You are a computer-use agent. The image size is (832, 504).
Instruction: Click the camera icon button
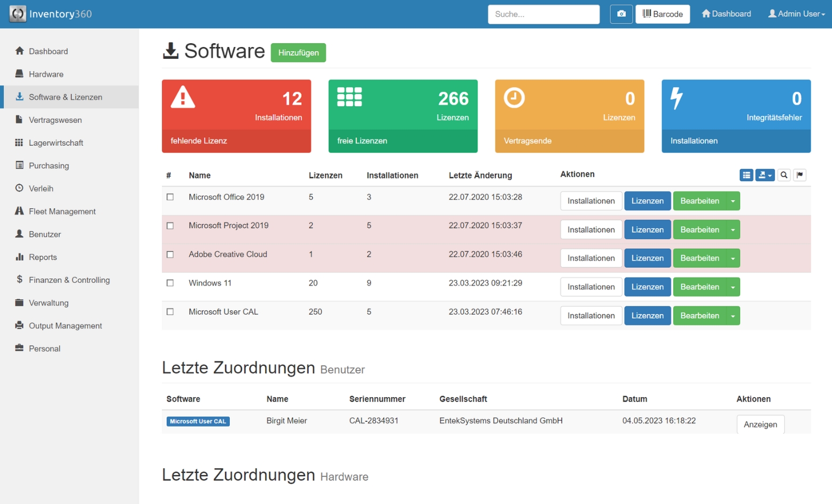pyautogui.click(x=621, y=14)
